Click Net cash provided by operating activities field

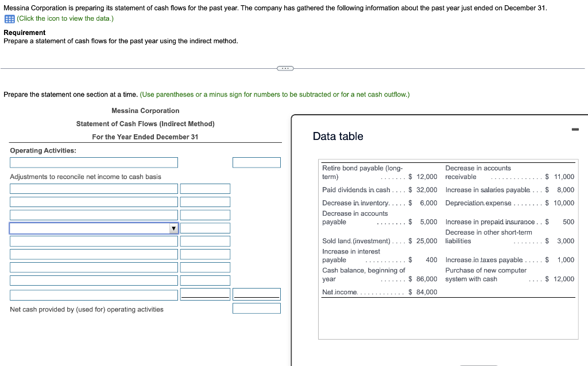tap(257, 308)
